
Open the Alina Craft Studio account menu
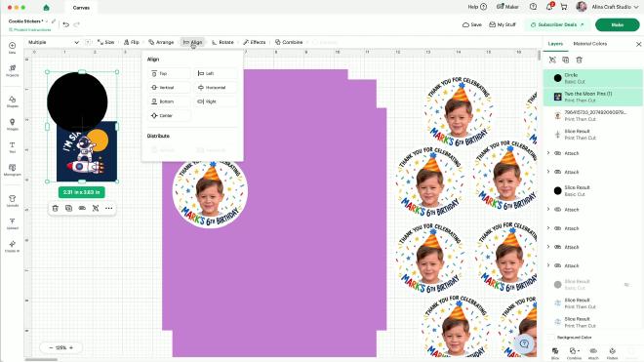pos(608,7)
